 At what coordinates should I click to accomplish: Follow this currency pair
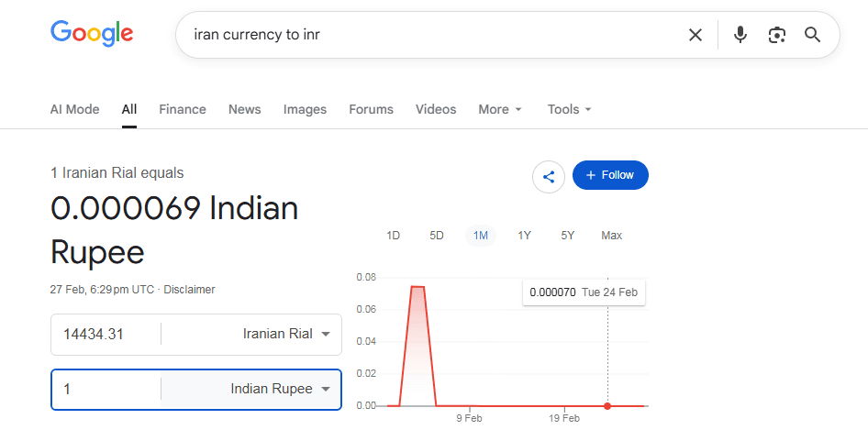tap(610, 175)
